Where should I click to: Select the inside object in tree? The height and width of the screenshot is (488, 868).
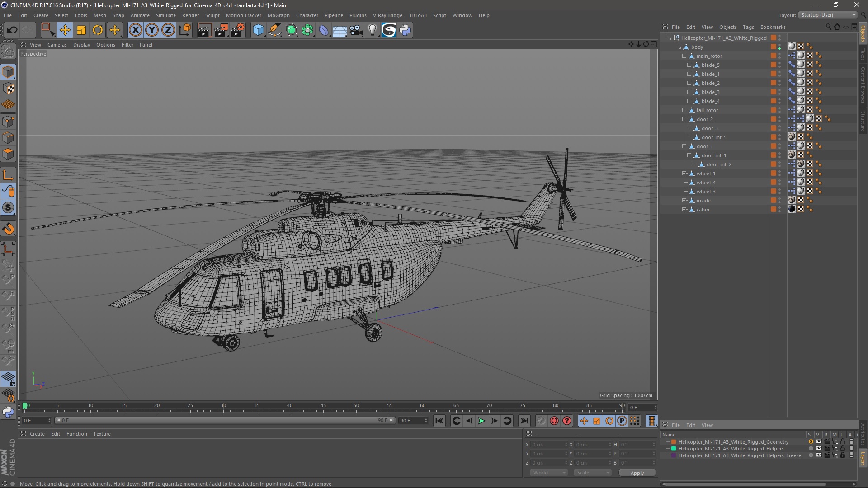point(703,201)
